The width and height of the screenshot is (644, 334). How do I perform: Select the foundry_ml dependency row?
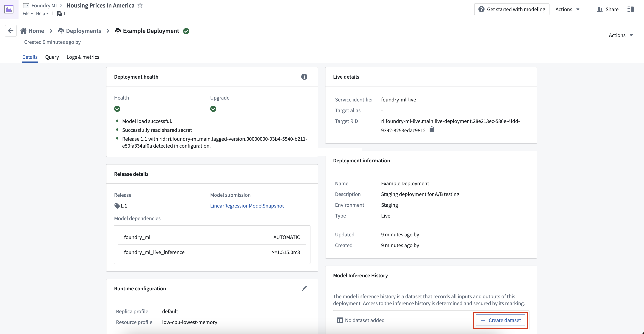pos(212,237)
